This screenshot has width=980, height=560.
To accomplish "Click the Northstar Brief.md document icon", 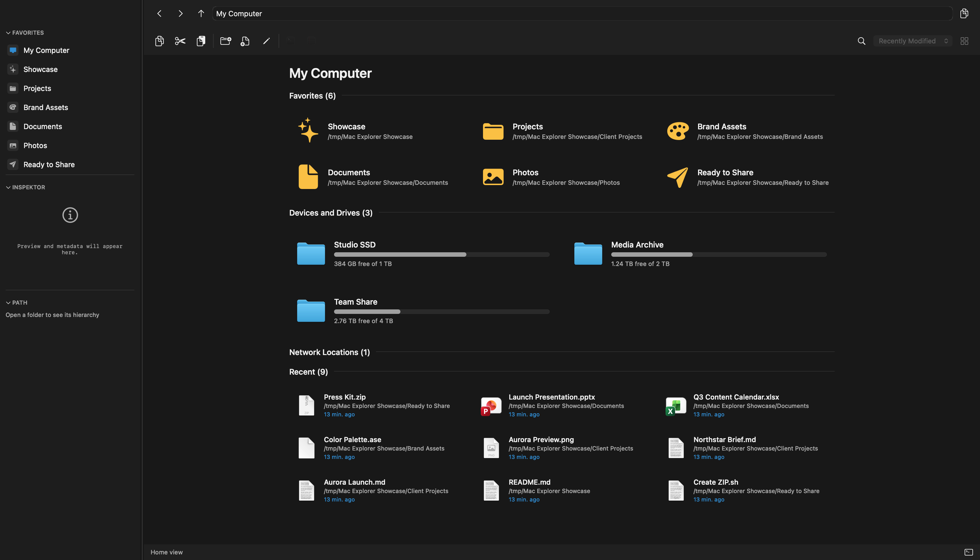I will click(x=676, y=448).
